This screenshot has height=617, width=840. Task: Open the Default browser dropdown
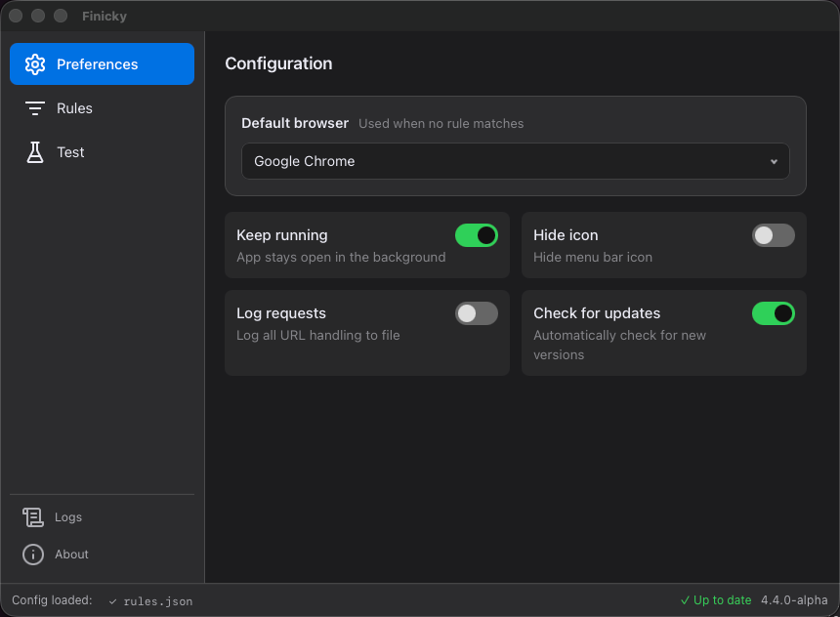pos(515,161)
